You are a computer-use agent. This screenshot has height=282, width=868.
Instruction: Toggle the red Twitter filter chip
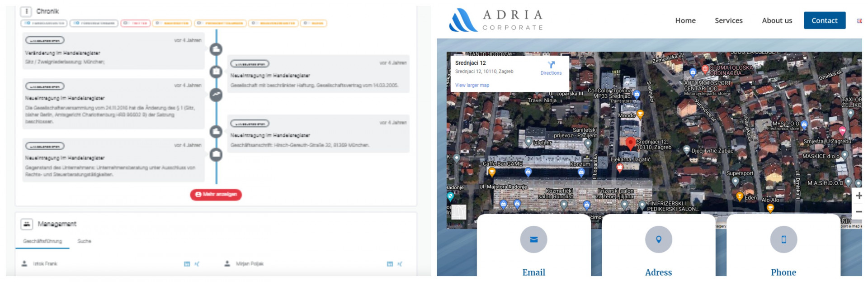135,23
